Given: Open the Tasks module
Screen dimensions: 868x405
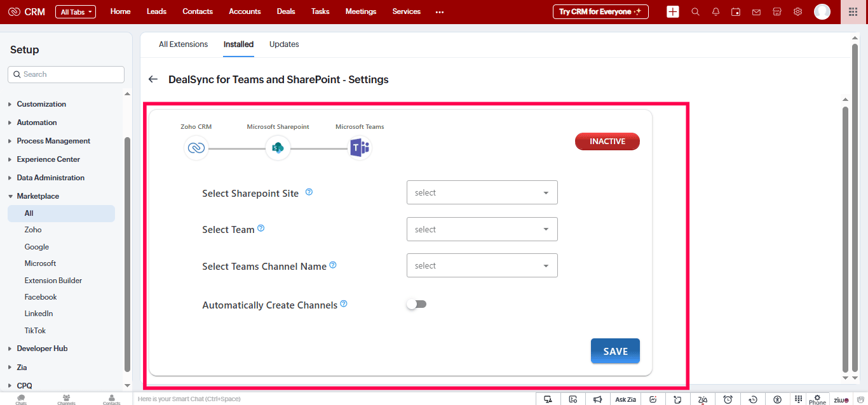Looking at the screenshot, I should point(322,11).
